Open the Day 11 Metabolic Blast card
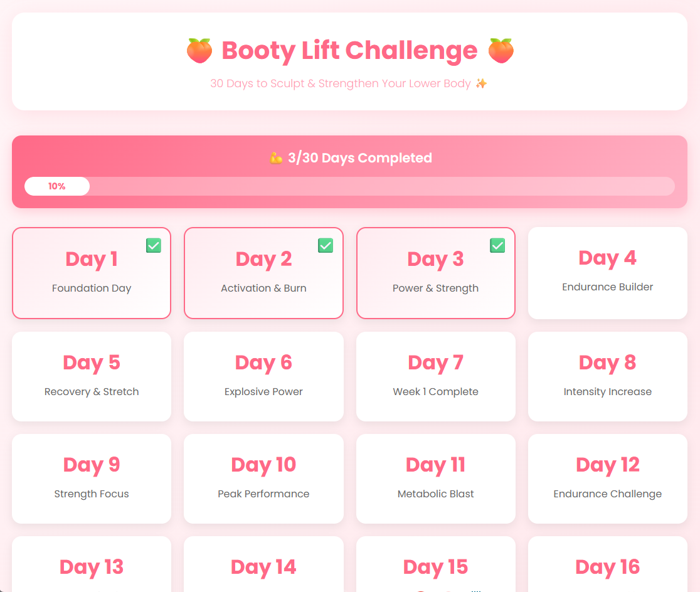The width and height of the screenshot is (700, 592). tap(435, 478)
